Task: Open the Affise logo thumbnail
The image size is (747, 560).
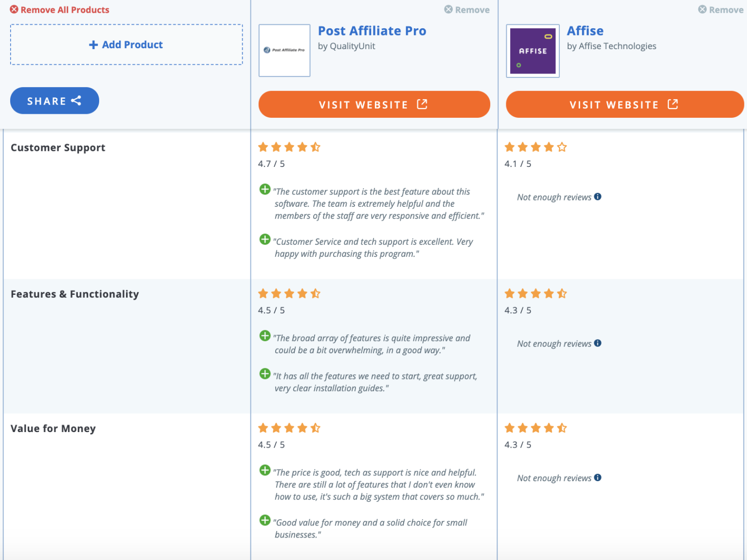Action: point(533,51)
